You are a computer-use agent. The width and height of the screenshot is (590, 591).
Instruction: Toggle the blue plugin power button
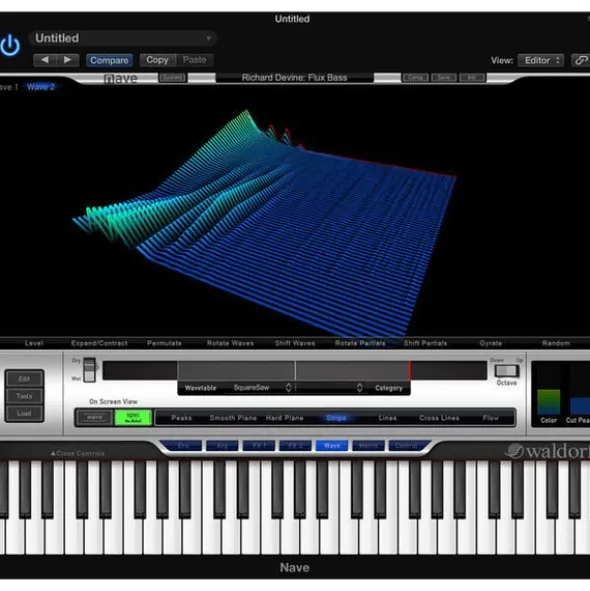click(10, 45)
